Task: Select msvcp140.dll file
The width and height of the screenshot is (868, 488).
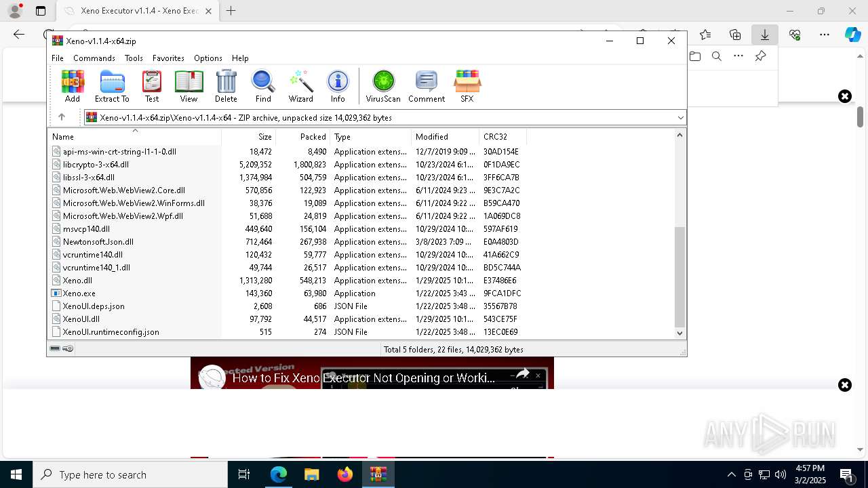Action: point(86,229)
